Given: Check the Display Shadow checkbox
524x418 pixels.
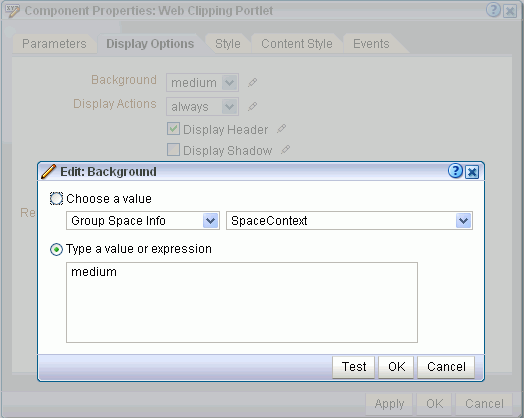Looking at the screenshot, I should 173,150.
